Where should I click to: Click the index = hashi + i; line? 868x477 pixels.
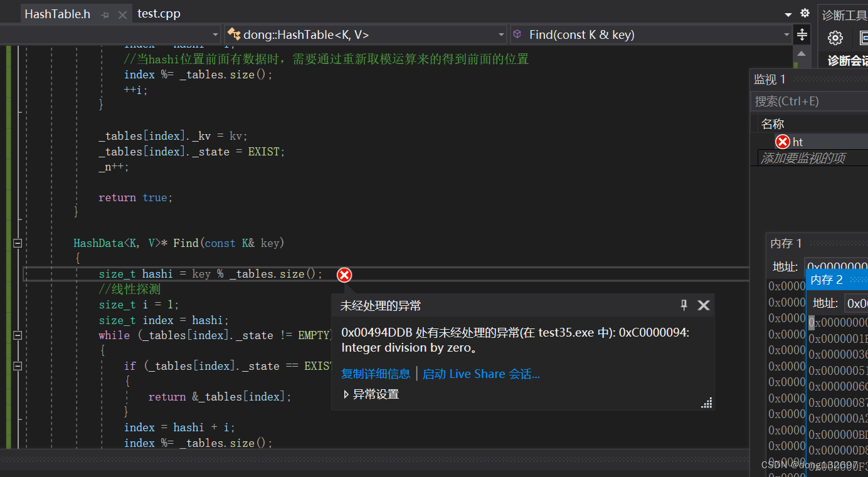click(179, 427)
